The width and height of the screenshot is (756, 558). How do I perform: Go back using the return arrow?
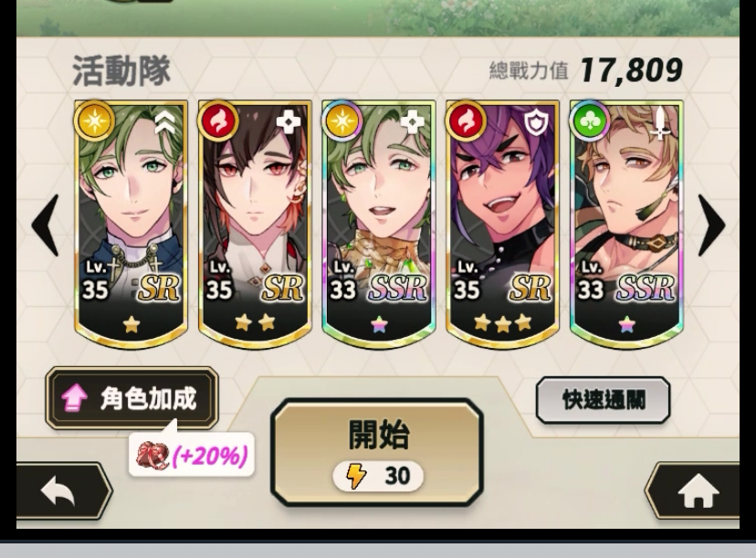(x=58, y=491)
